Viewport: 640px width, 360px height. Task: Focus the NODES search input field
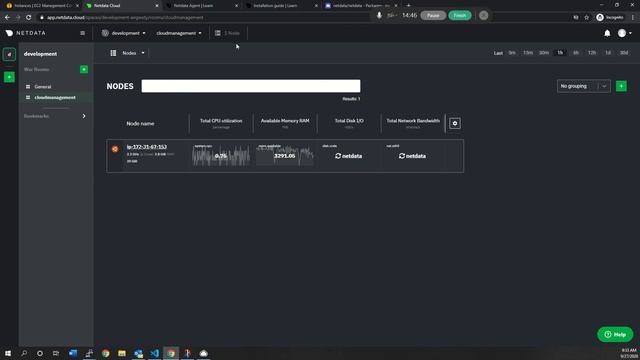point(251,86)
